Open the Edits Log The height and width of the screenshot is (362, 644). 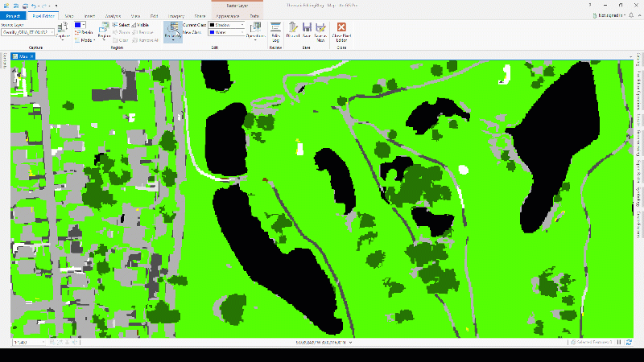pyautogui.click(x=275, y=32)
